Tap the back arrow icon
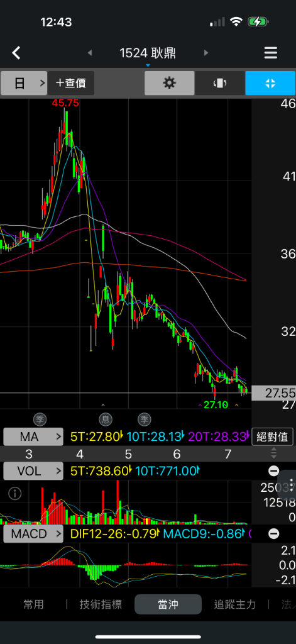This screenshot has width=296, height=644. 16,53
